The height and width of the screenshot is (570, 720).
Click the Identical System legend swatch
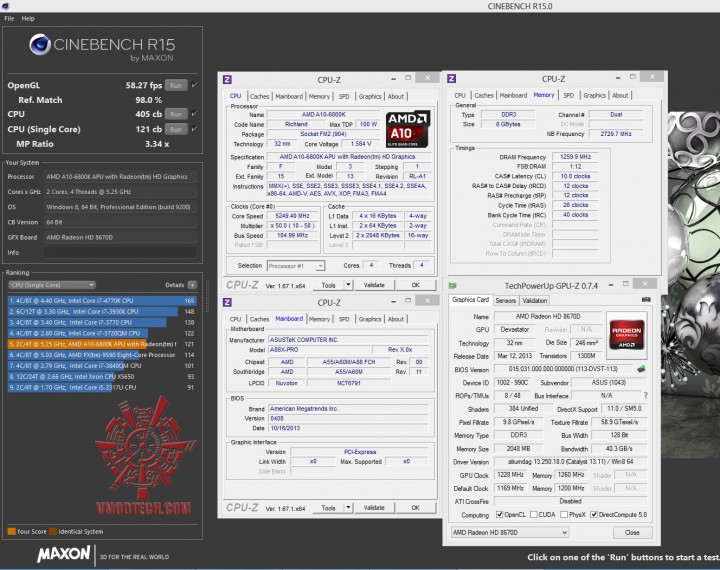53,531
